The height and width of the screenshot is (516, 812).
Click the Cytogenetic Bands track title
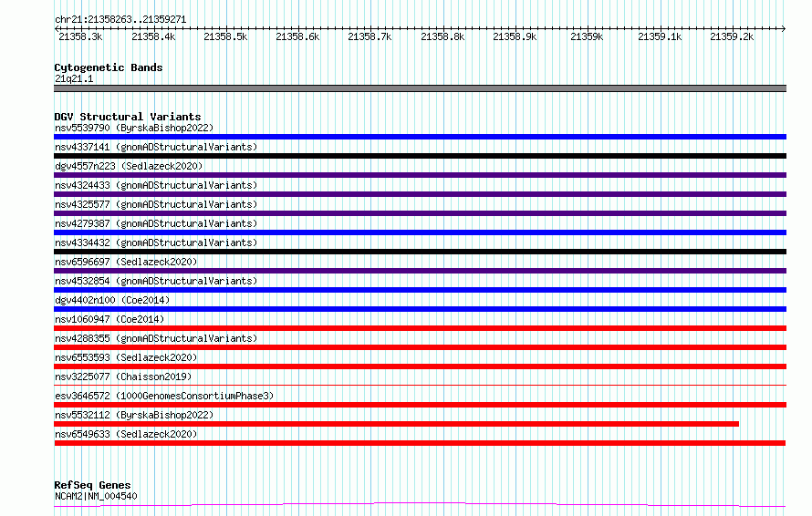[109, 67]
